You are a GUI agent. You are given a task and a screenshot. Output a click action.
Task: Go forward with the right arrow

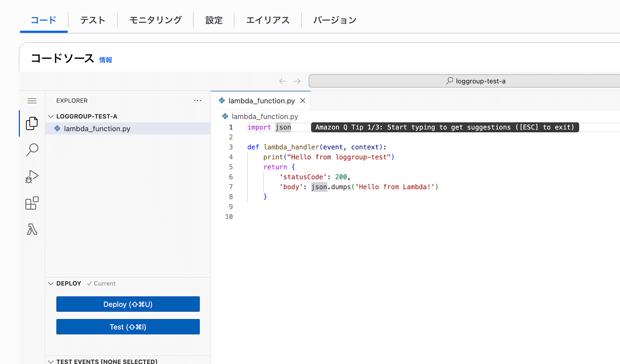[297, 81]
